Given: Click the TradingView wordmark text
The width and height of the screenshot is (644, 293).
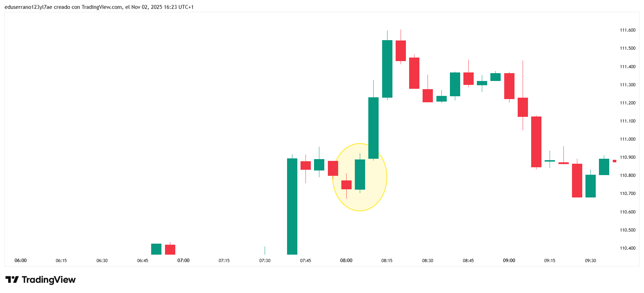Looking at the screenshot, I should click(49, 280).
